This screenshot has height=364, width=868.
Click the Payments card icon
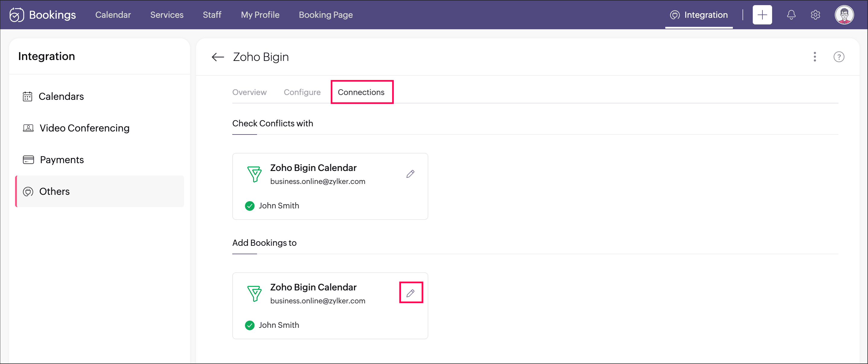click(28, 160)
